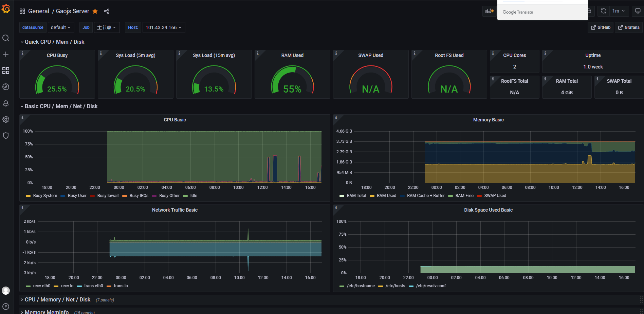Show info for CPU Busy panel
The image size is (644, 314).
pos(22,53)
